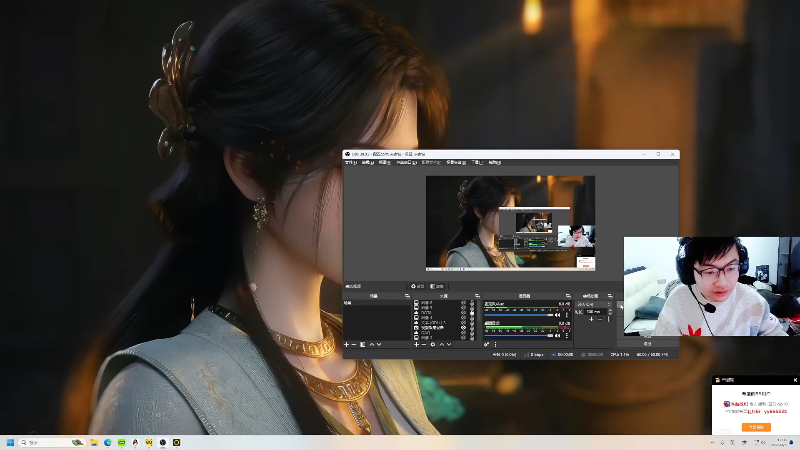The width and height of the screenshot is (800, 450).
Task: Click the remove scene minus icon
Action: [354, 344]
